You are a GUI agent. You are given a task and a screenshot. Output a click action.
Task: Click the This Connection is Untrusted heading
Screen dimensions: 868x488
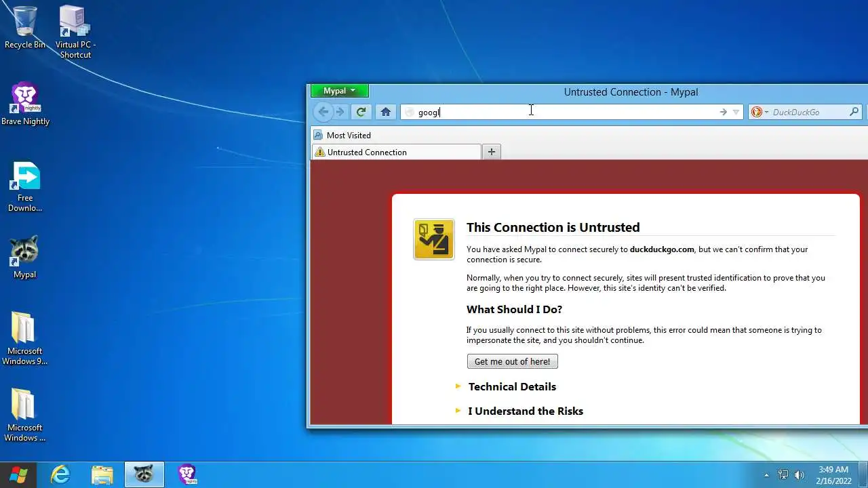point(553,227)
